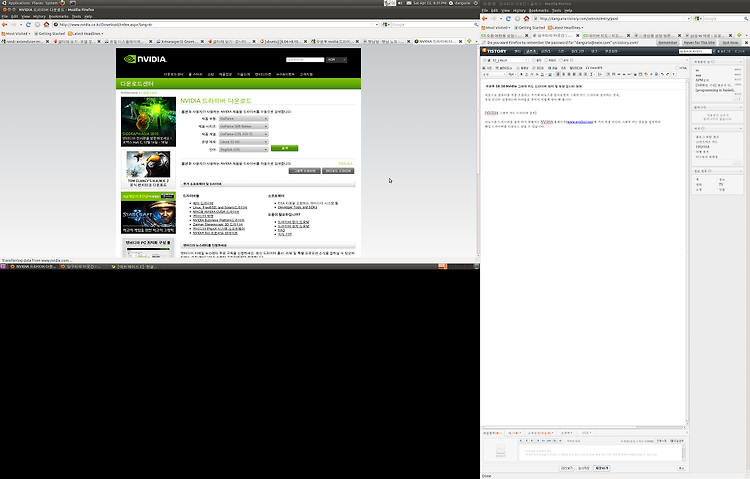Click Home icon in NVIDIA Firefox window
The width and height of the screenshot is (750, 479).
(x=46, y=24)
